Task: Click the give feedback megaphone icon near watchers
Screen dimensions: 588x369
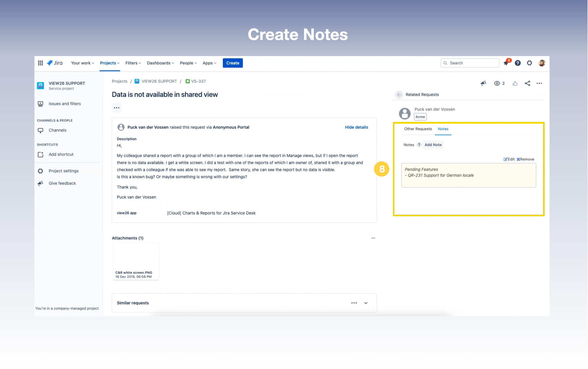Action: 483,84
